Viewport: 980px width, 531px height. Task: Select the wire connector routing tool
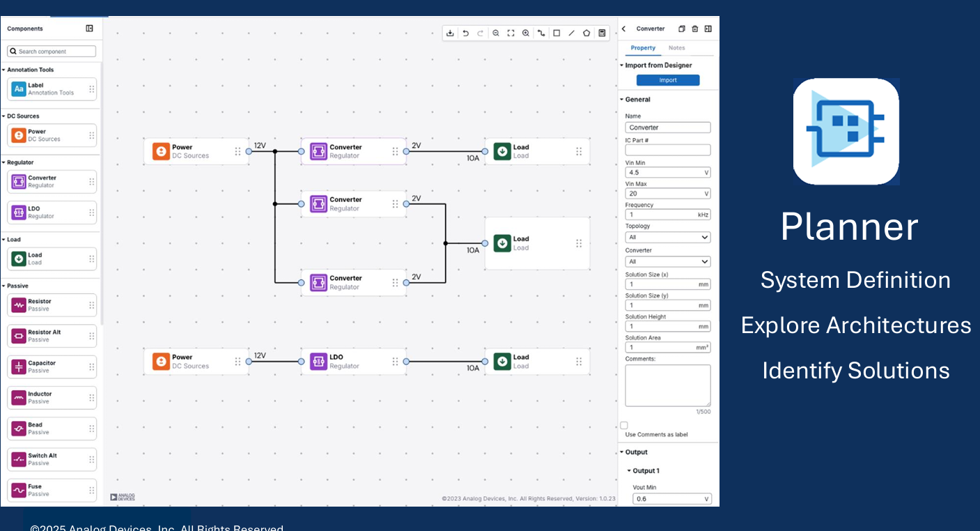(541, 33)
